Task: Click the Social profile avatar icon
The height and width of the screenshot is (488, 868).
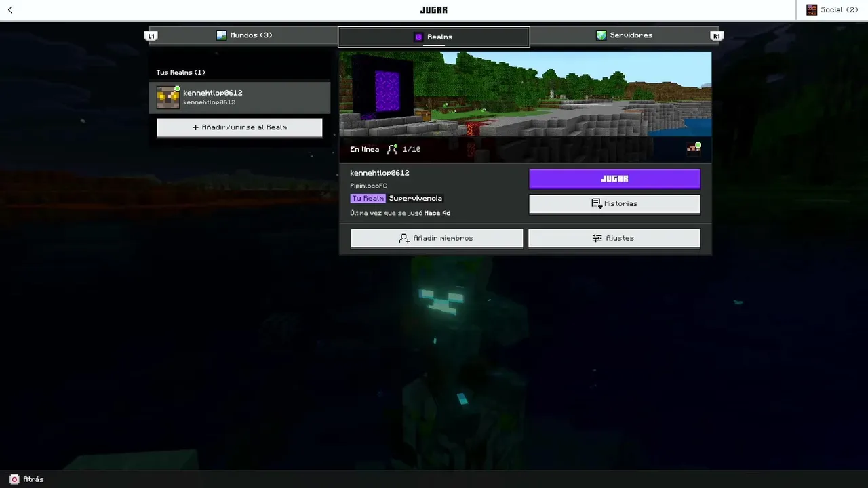Action: 812,10
